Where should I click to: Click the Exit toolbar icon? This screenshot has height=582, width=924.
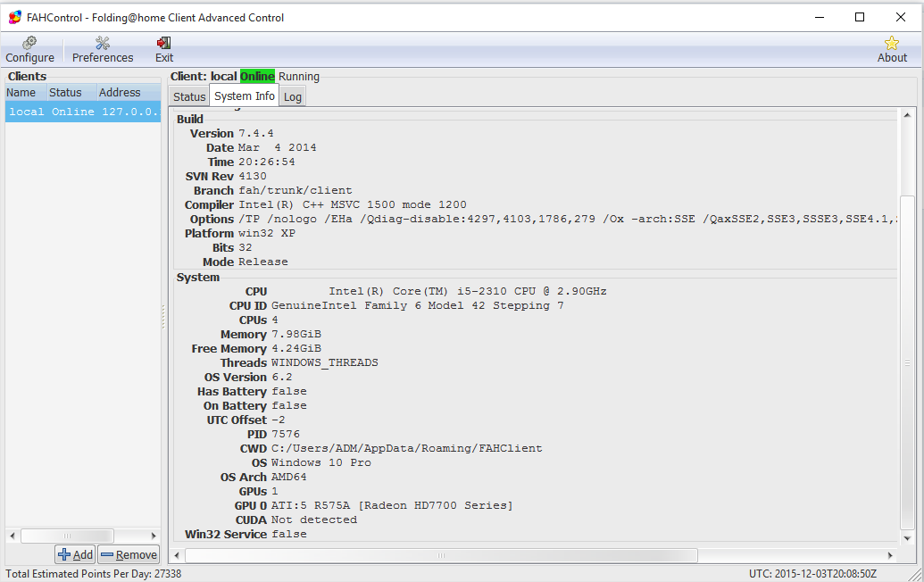164,49
